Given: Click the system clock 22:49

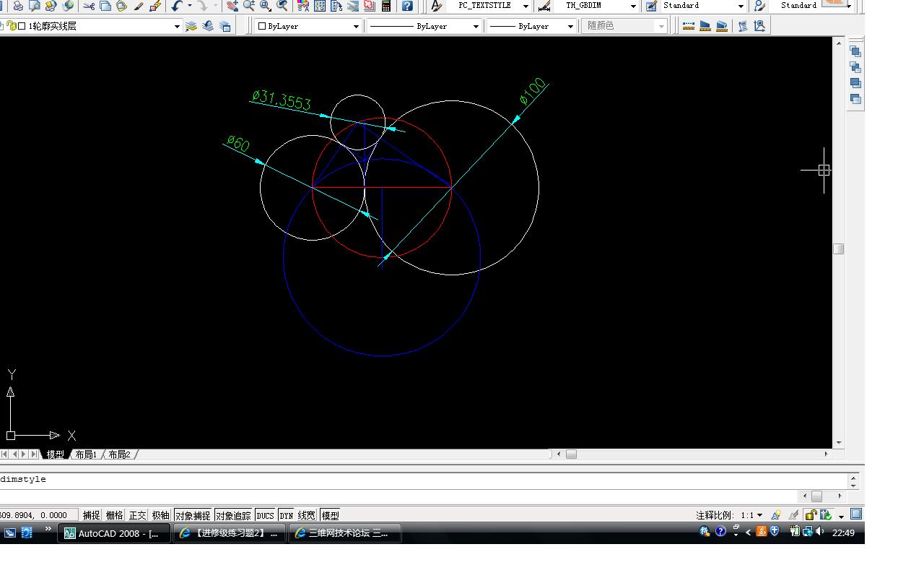Looking at the screenshot, I should pyautogui.click(x=843, y=533).
